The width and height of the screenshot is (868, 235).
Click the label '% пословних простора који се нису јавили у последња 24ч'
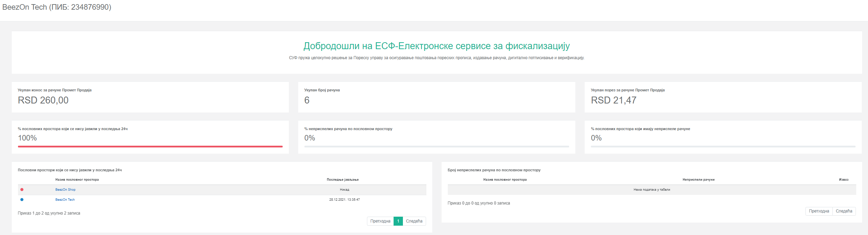(x=73, y=129)
